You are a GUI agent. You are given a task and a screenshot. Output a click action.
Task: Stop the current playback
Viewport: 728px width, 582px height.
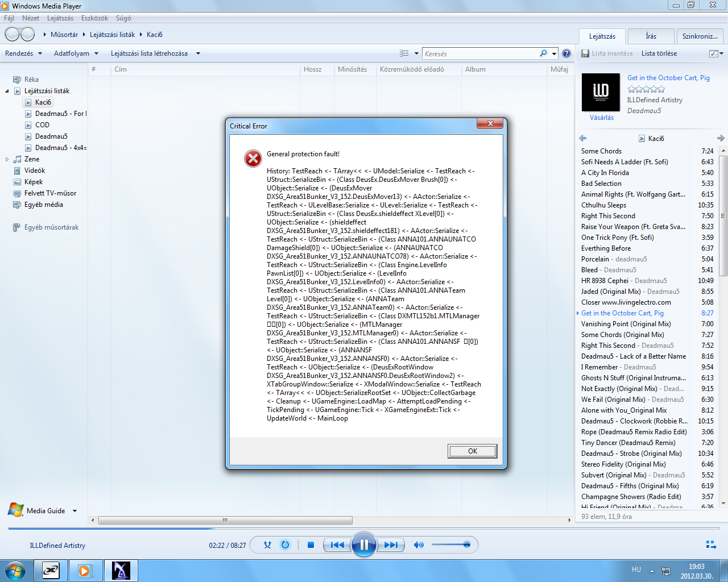point(311,544)
